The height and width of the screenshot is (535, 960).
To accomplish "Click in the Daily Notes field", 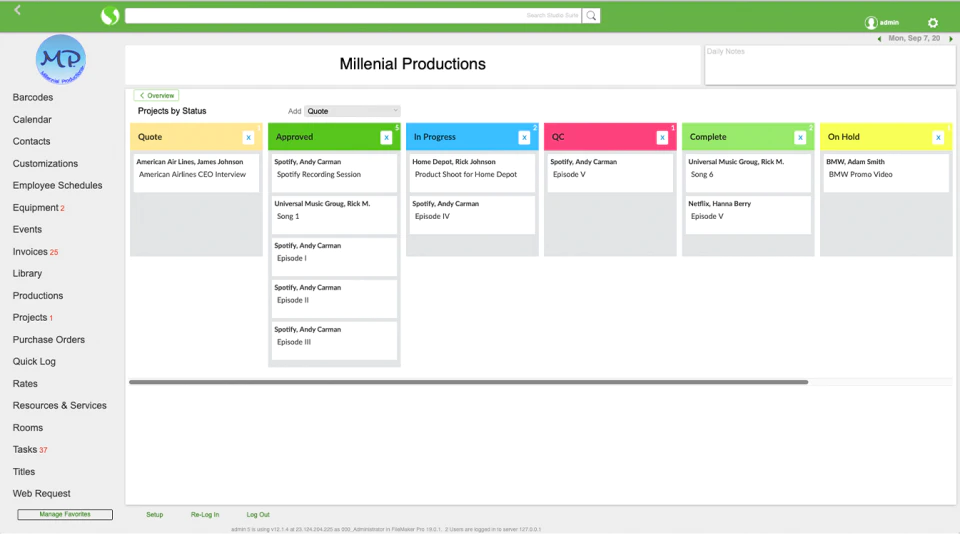I will pyautogui.click(x=830, y=65).
